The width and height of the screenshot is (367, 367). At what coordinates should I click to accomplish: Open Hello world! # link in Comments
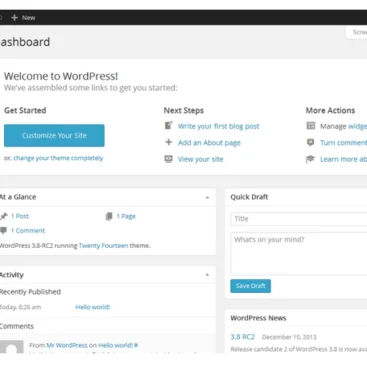click(x=118, y=345)
